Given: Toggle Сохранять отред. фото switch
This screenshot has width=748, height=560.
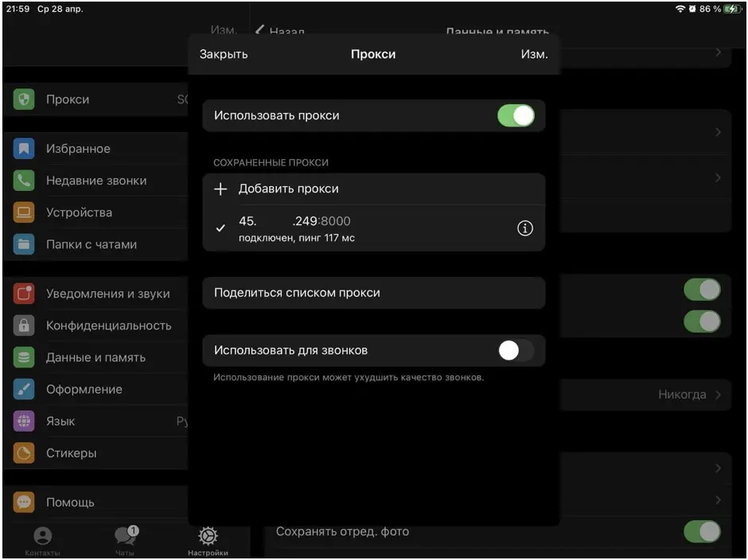Looking at the screenshot, I should 701,531.
